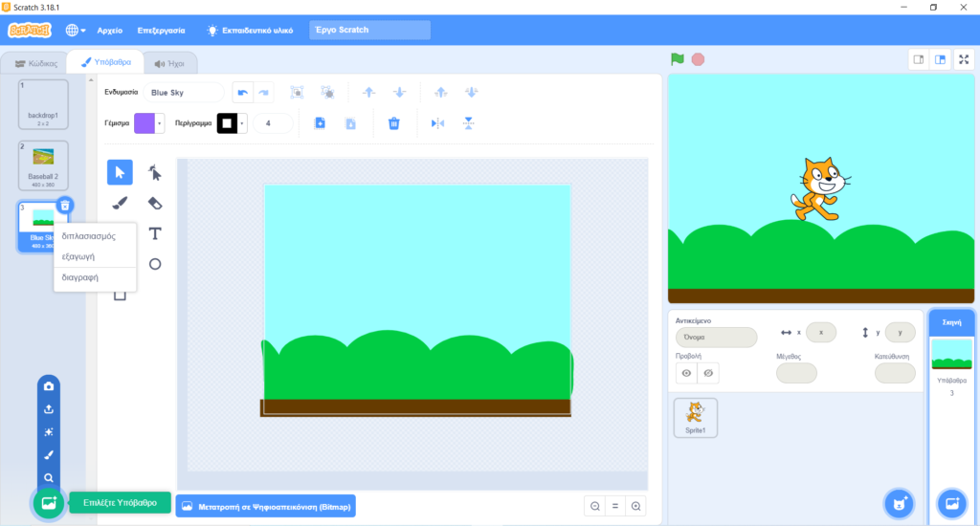980x526 pixels.
Task: Click the stage choose backdrop button
Action: 952,503
